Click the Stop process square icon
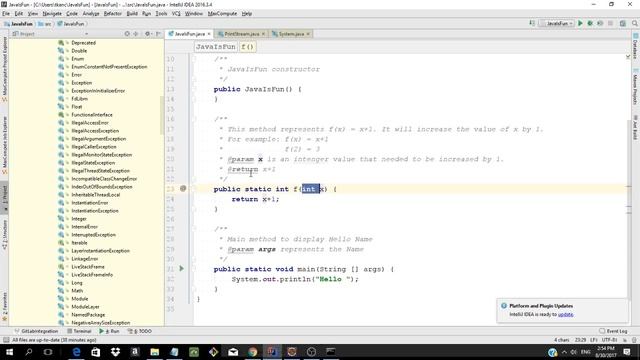This screenshot has height=360, width=640. coord(611,24)
